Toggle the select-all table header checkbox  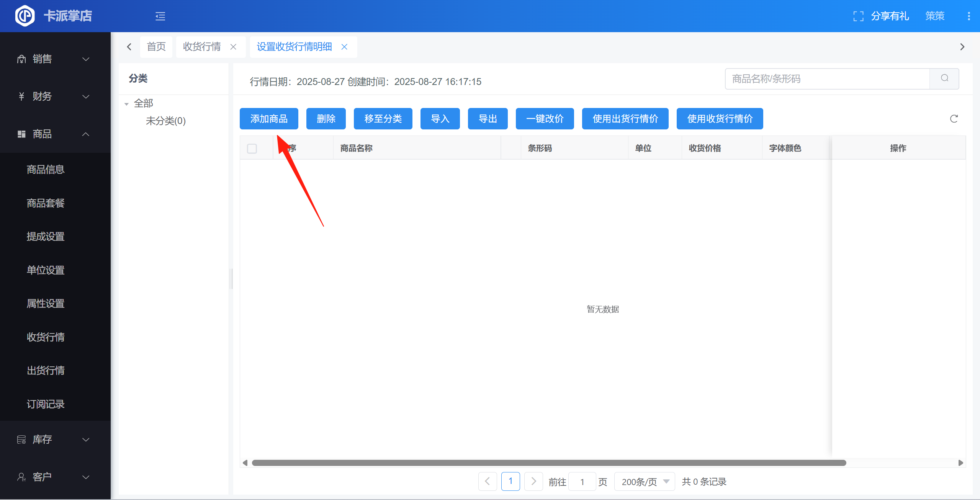(252, 148)
